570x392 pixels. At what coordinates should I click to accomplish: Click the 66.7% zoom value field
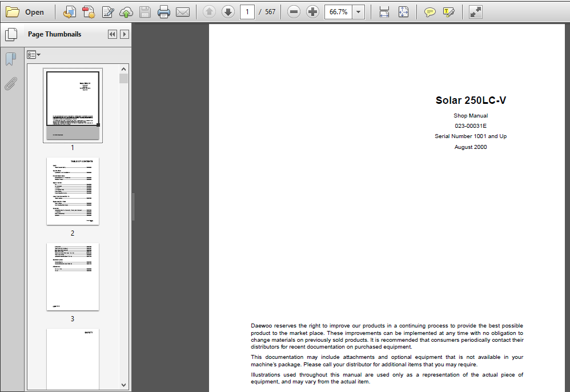(x=339, y=12)
